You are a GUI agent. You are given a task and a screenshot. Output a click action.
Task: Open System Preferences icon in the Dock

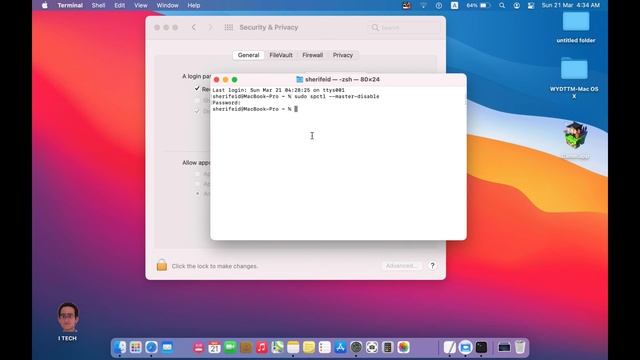pyautogui.click(x=356, y=347)
